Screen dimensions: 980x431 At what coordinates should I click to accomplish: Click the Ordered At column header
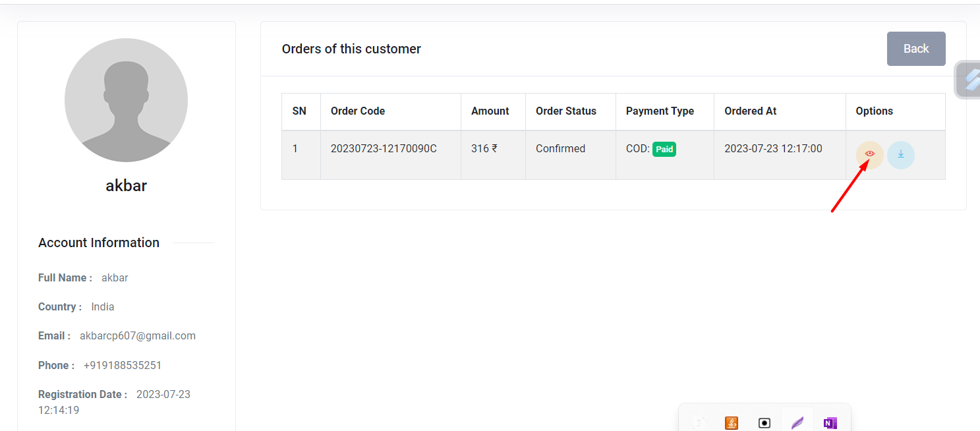coord(750,111)
